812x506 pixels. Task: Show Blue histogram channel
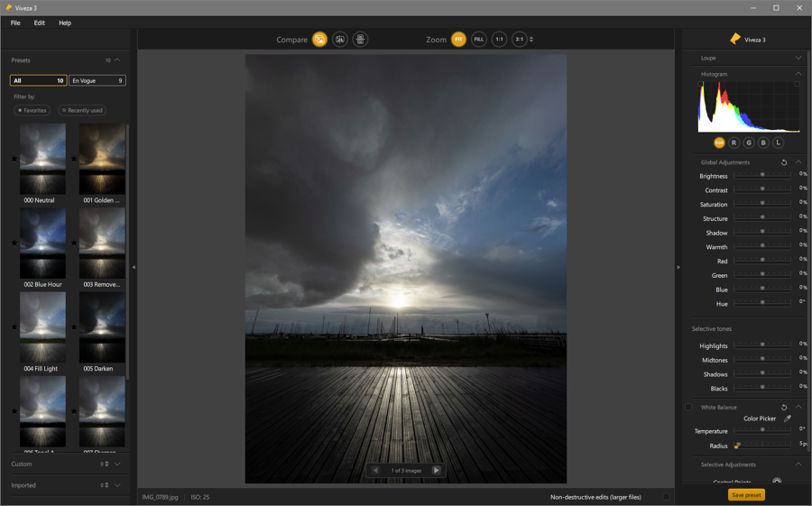[x=763, y=143]
